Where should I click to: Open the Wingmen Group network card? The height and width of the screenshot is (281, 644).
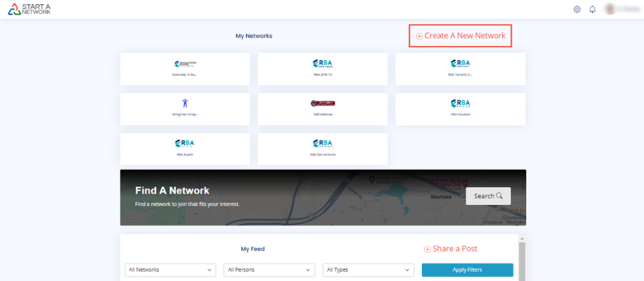[x=185, y=108]
